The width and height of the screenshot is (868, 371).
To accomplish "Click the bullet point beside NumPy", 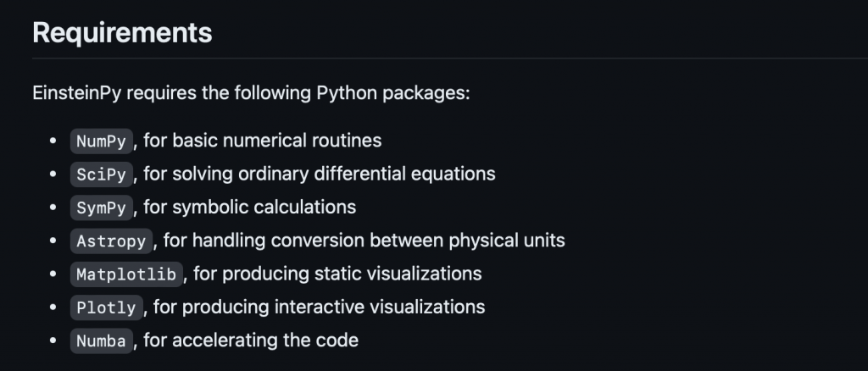I will tap(53, 141).
